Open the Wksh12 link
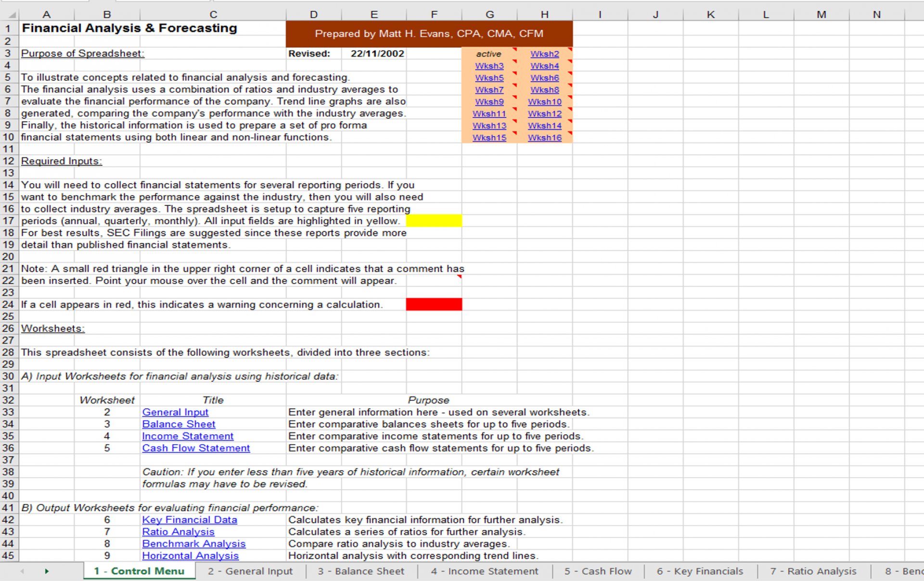924x581 pixels. tap(544, 114)
